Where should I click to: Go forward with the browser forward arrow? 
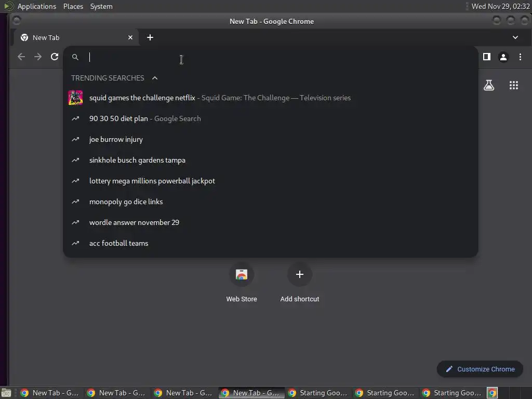38,57
